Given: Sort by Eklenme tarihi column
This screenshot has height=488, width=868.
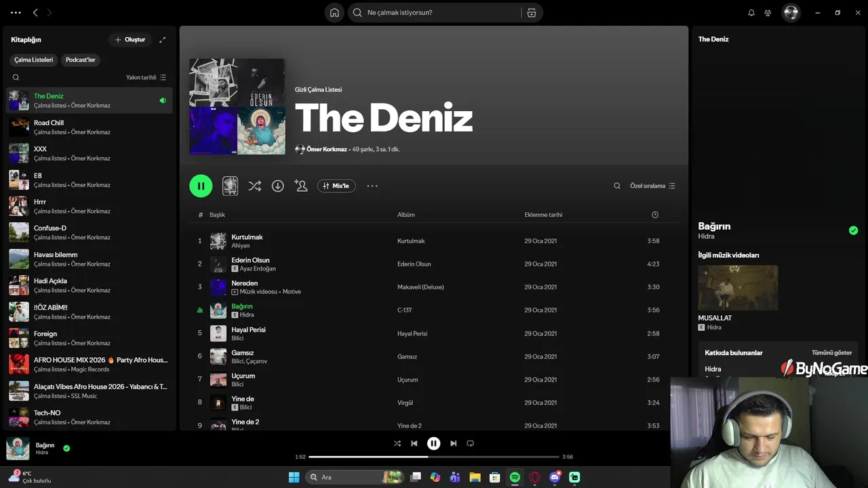Looking at the screenshot, I should click(x=543, y=215).
